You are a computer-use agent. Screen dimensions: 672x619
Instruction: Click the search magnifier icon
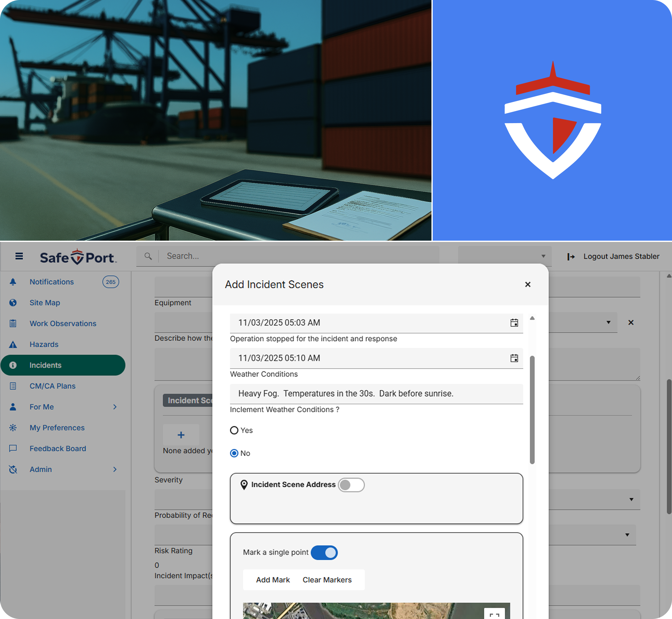[148, 256]
